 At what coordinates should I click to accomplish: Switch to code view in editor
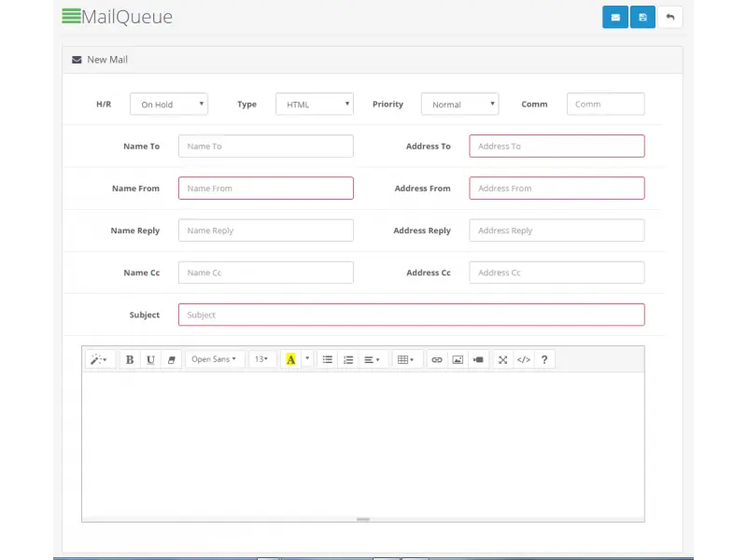524,359
